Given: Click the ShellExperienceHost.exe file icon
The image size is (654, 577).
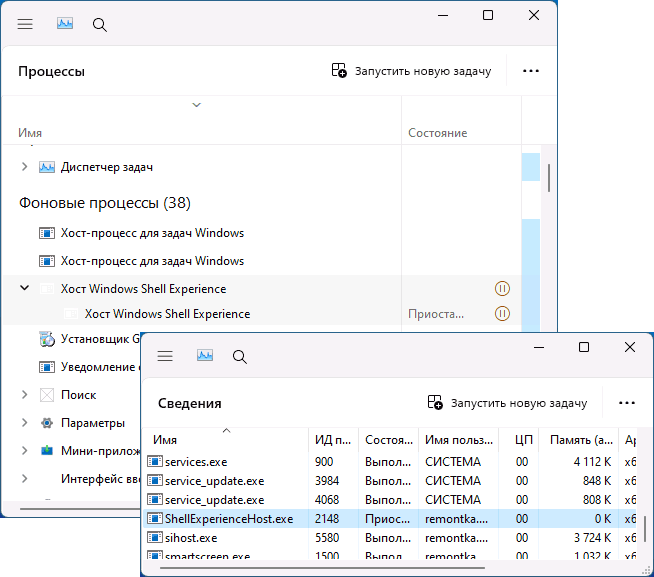Looking at the screenshot, I should (x=155, y=518).
